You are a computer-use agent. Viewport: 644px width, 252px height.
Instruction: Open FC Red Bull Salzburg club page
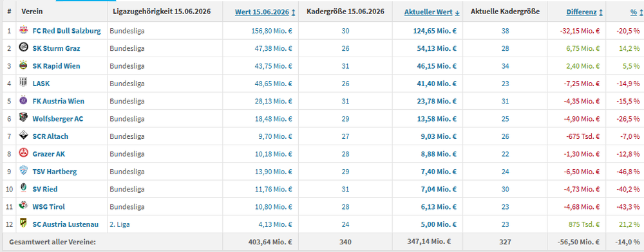66,31
